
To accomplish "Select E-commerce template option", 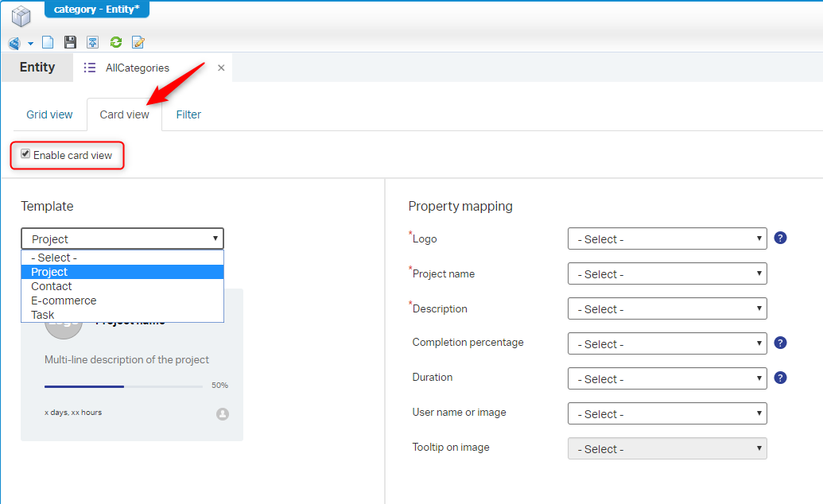I will [64, 300].
